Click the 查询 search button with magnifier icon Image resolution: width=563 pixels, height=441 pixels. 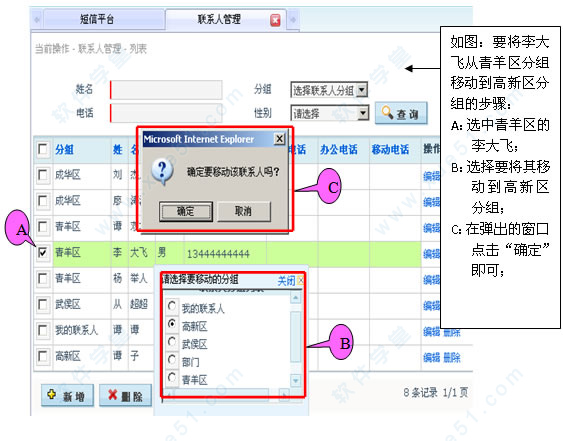coord(401,113)
